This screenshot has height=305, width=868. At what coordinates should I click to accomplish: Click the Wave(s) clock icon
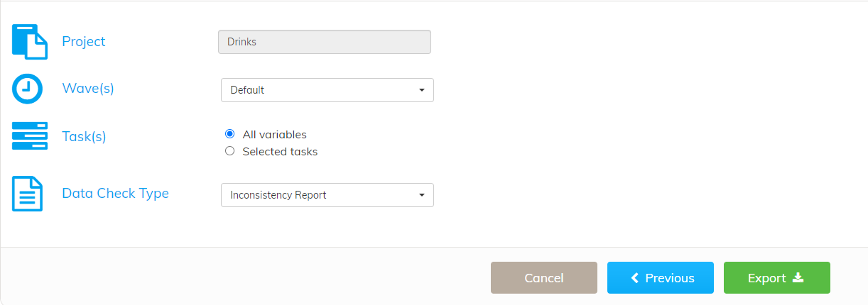coord(28,89)
